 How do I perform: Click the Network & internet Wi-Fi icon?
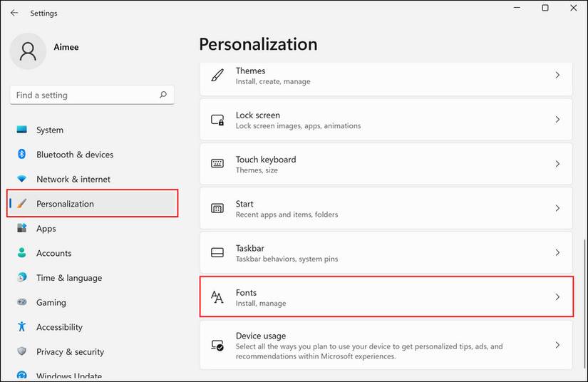point(22,179)
